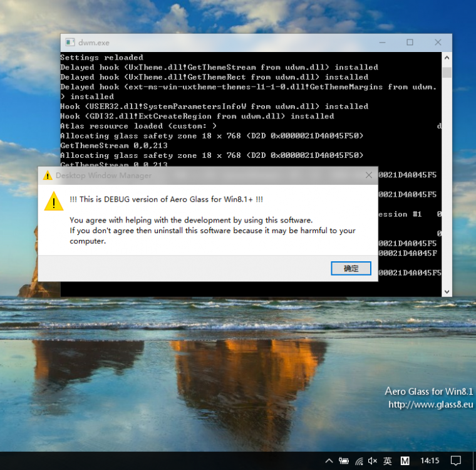Screen dimensions: 476x470
Task: Open the battery power status icon
Action: [344, 461]
